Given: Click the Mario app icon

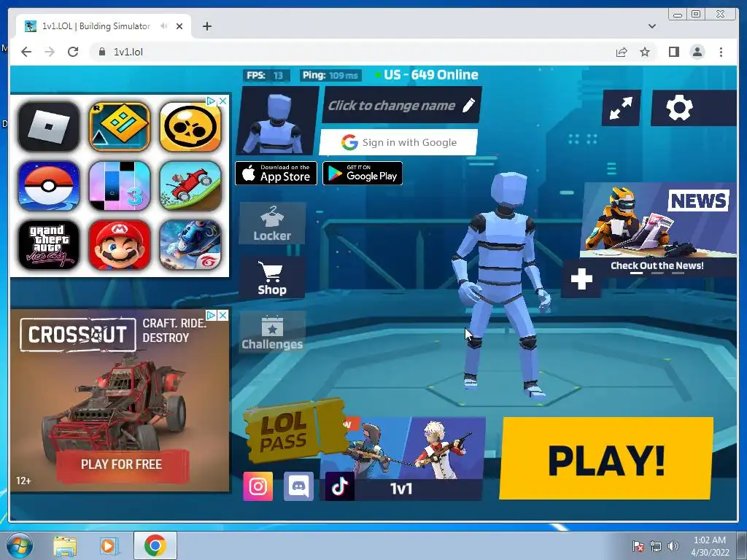Looking at the screenshot, I should 120,245.
